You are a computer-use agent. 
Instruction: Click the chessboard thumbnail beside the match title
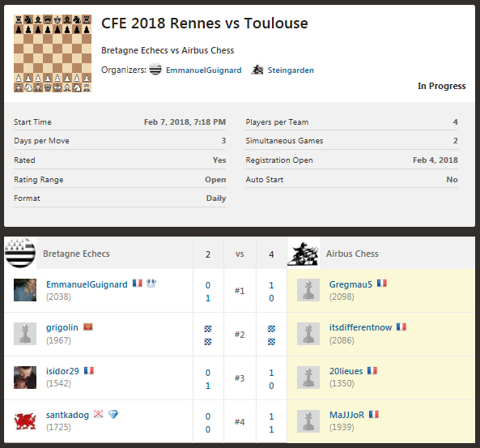(53, 53)
